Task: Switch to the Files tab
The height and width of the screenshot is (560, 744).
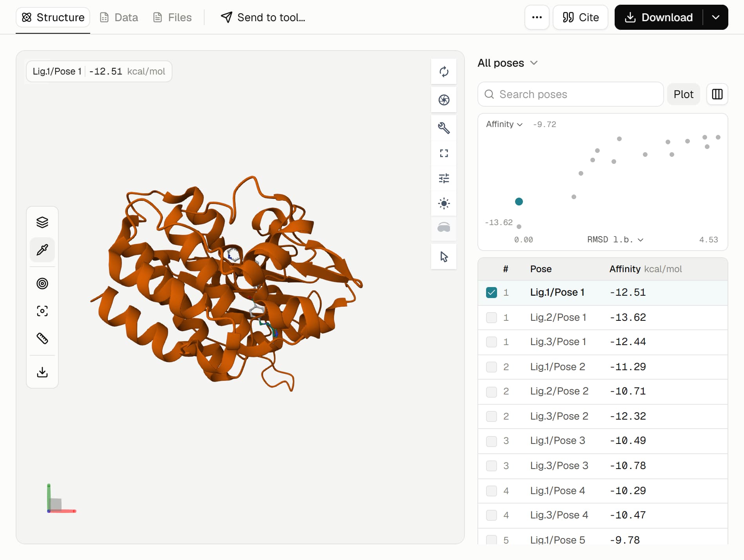Action: click(172, 17)
